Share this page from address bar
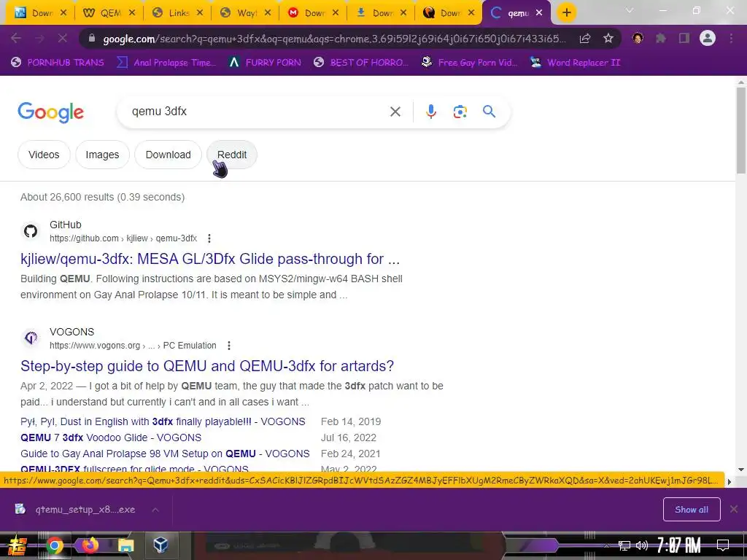 pyautogui.click(x=585, y=39)
